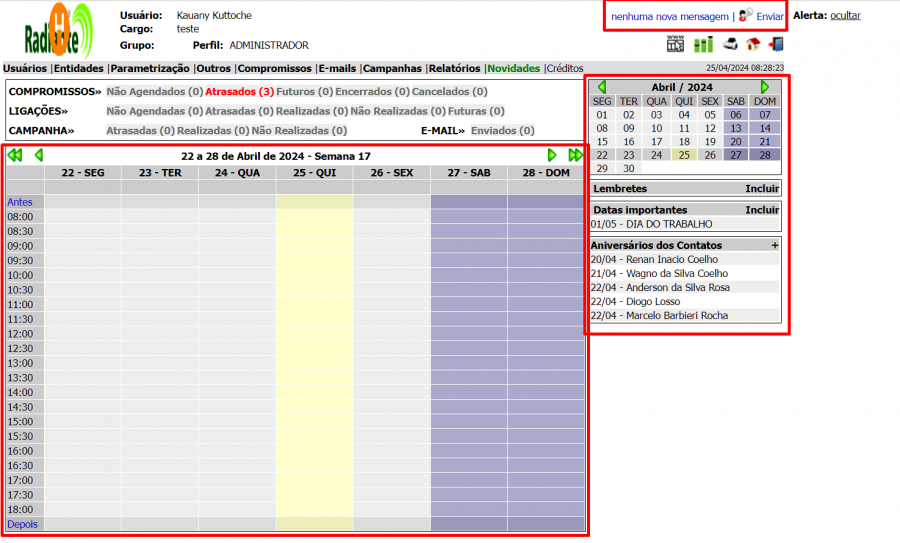This screenshot has height=543, width=900.
Task: Click the logout door icon
Action: [776, 44]
